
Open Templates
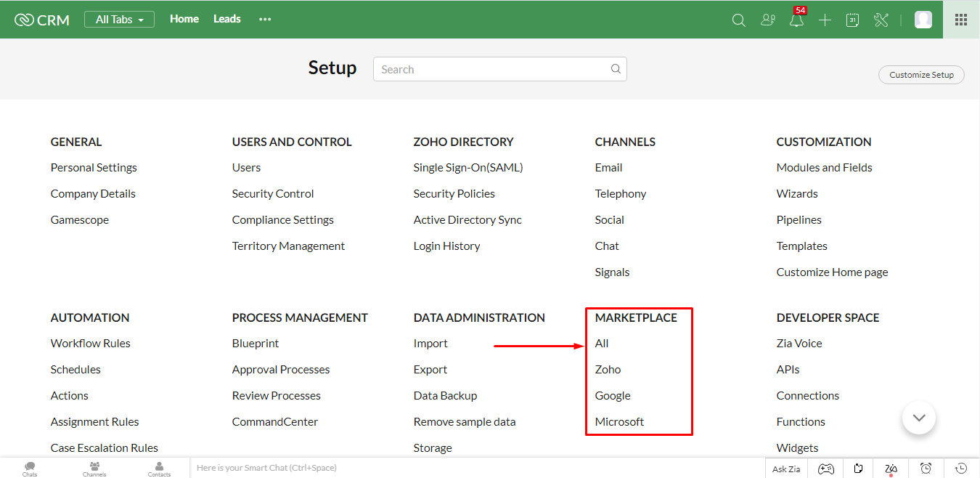point(802,246)
